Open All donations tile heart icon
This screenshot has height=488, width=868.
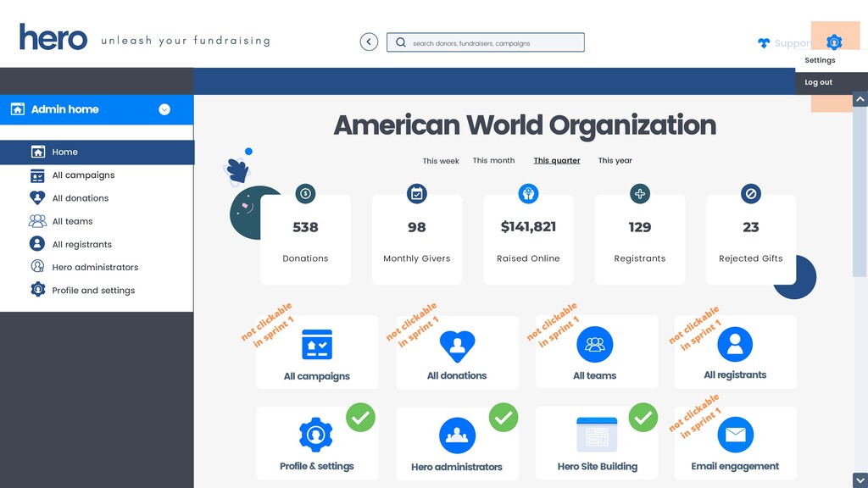point(457,346)
